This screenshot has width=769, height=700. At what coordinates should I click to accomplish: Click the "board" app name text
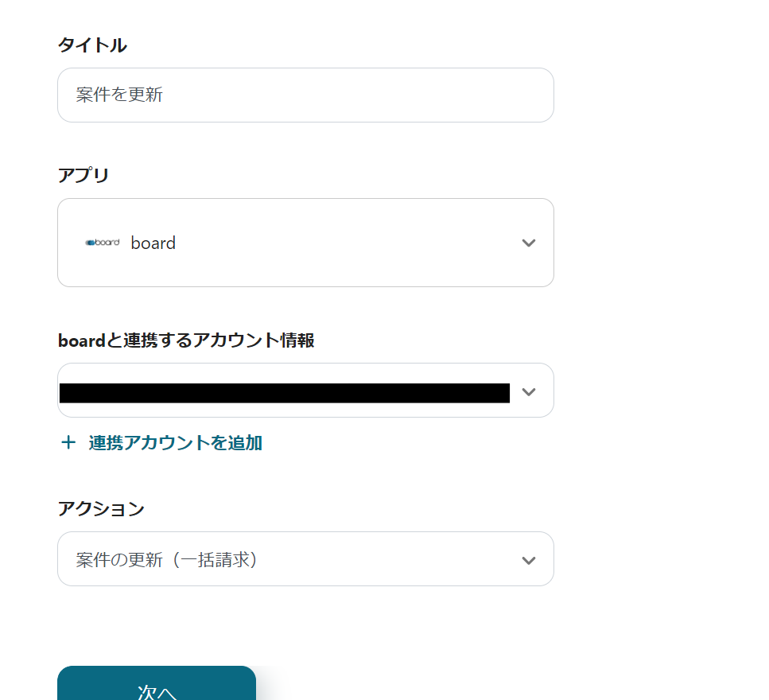(x=153, y=243)
